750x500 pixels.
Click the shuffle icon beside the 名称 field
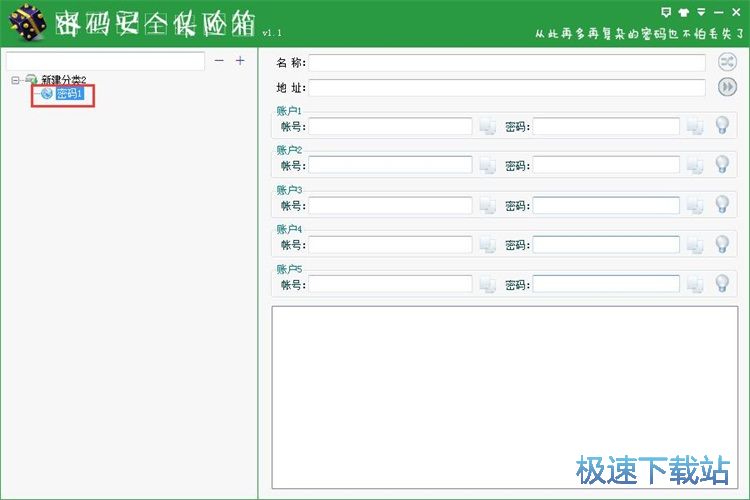727,63
